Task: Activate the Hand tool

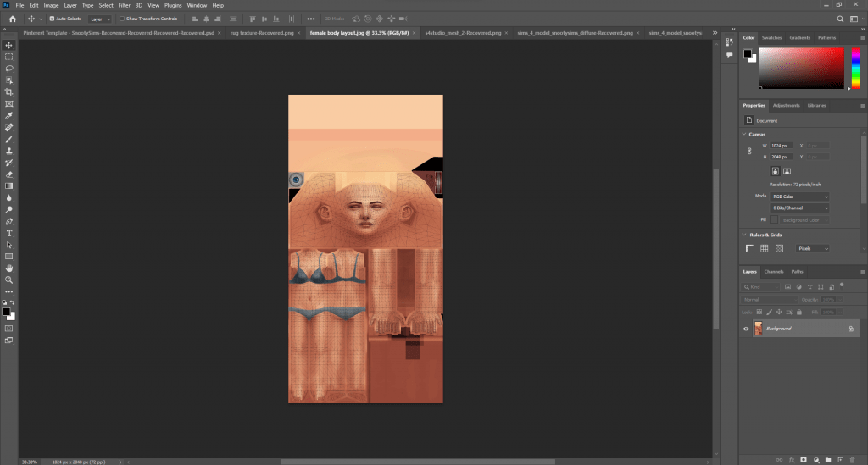Action: pyautogui.click(x=9, y=268)
